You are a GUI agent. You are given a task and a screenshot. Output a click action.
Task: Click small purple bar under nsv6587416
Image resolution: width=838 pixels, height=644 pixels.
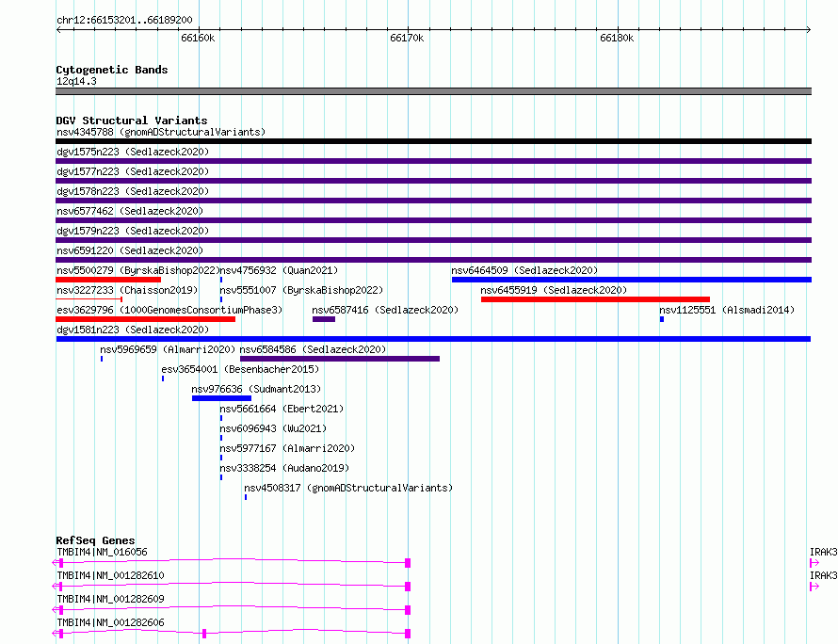[x=324, y=319]
